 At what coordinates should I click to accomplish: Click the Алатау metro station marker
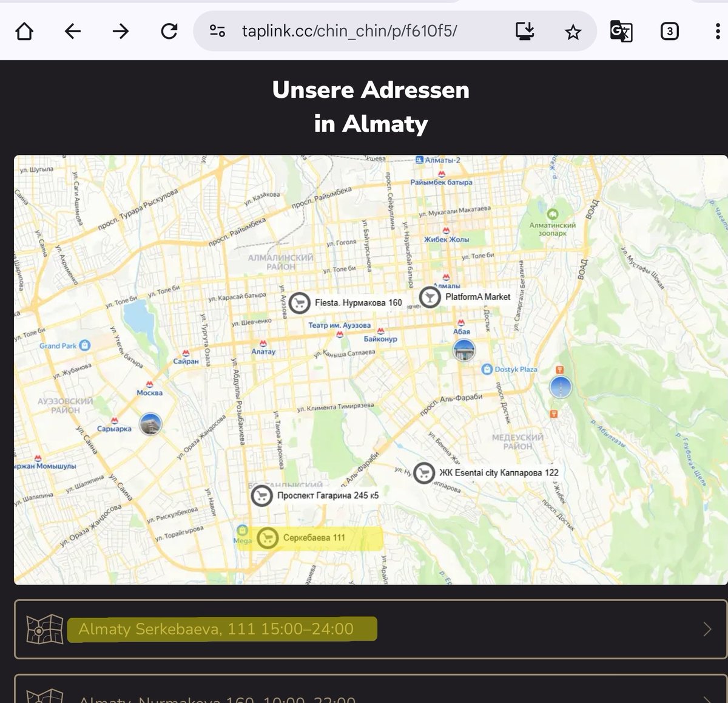pyautogui.click(x=263, y=344)
